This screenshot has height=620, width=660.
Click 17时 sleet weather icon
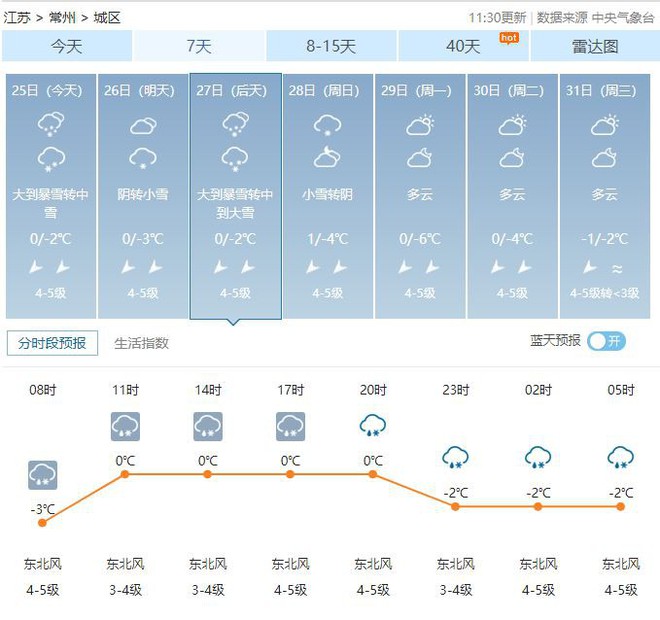coord(290,426)
